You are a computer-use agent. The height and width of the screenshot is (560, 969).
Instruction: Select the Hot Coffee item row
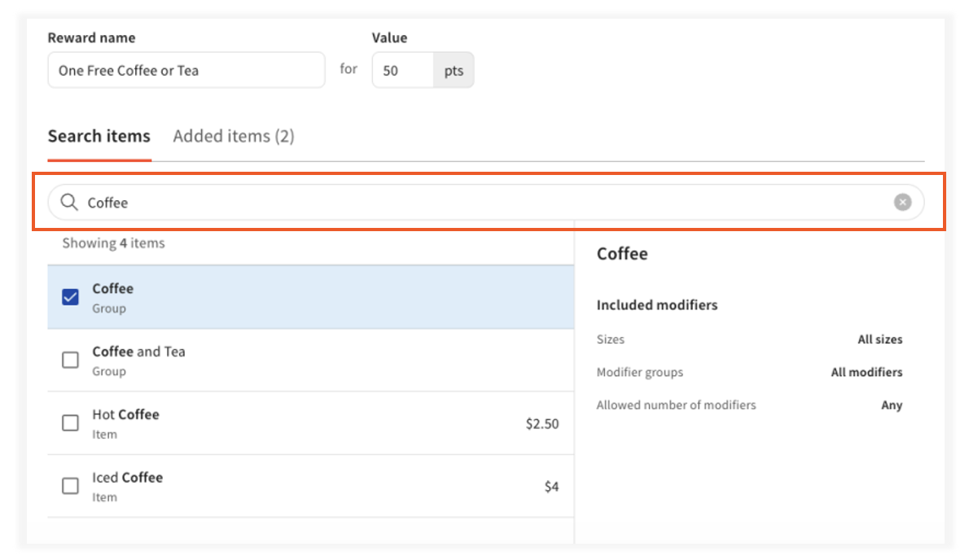(244, 422)
